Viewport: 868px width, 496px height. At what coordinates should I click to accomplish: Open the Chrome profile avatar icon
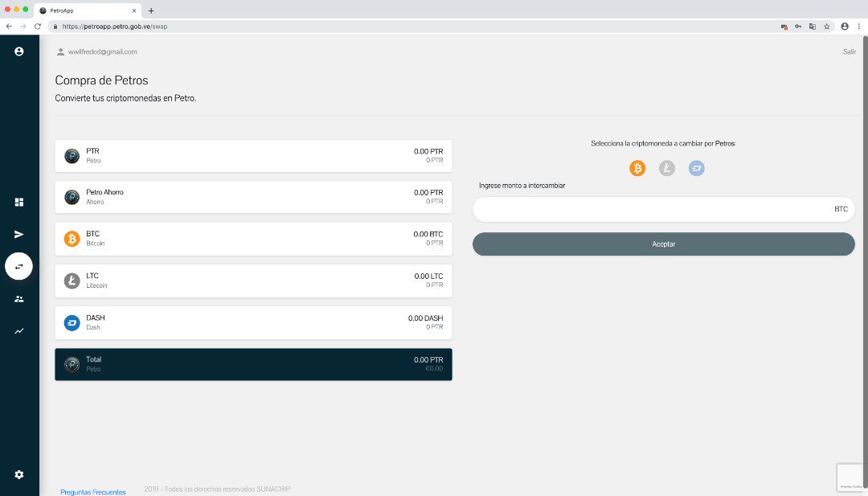(845, 26)
